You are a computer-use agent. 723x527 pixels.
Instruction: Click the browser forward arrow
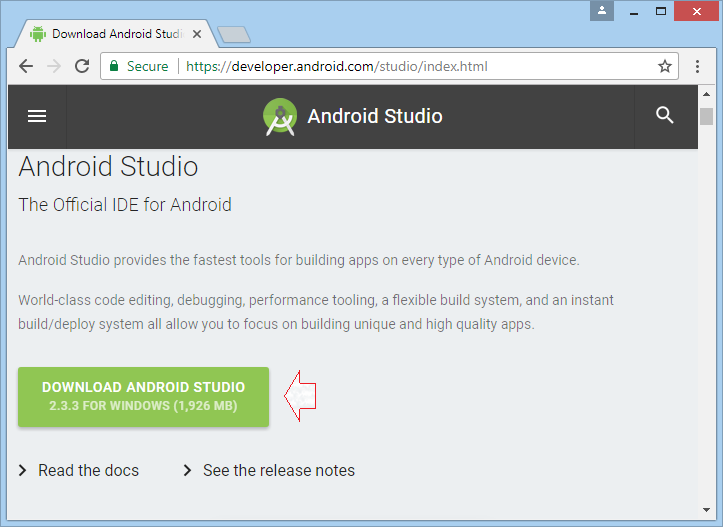click(x=54, y=66)
